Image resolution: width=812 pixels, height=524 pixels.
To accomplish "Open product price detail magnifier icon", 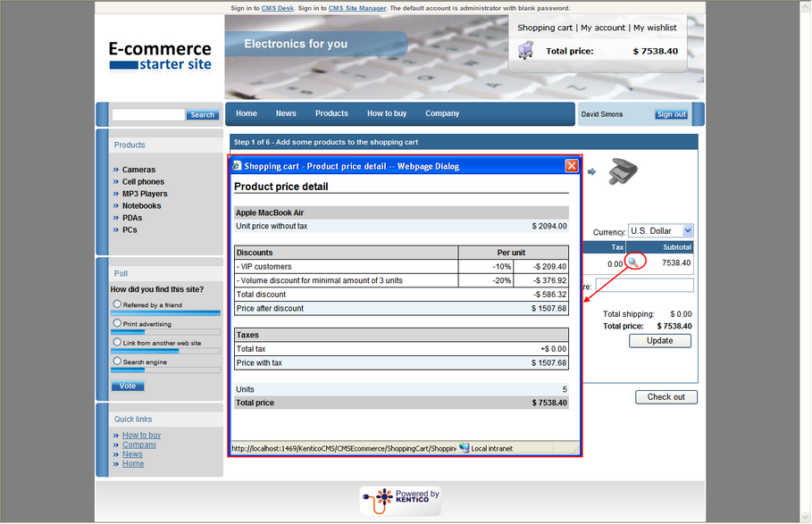I will [632, 262].
